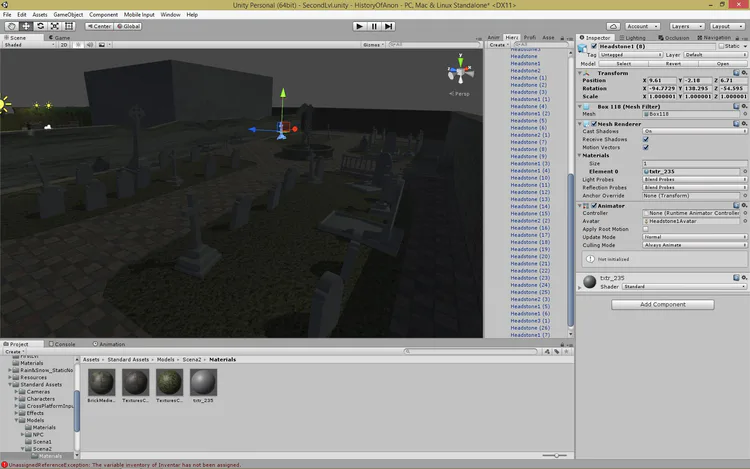Switch to the Lighting tab
This screenshot has height=469, width=750.
pos(632,37)
